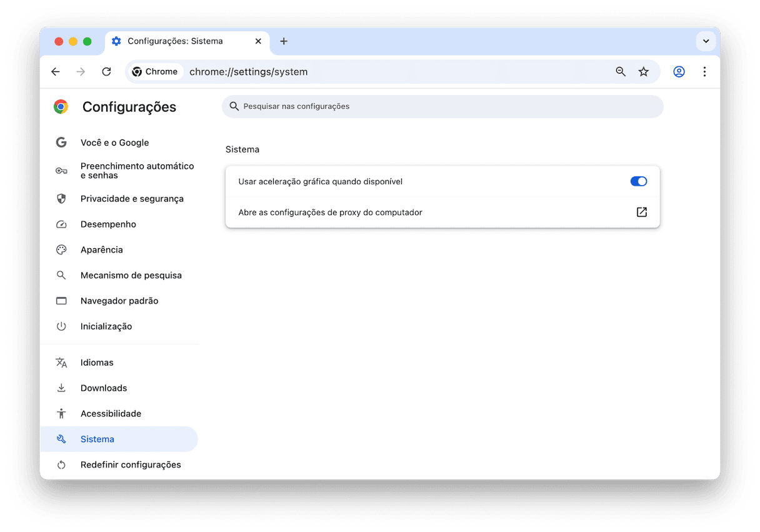Image resolution: width=760 pixels, height=532 pixels.
Task: Click the accessibility person icon
Action: point(61,414)
